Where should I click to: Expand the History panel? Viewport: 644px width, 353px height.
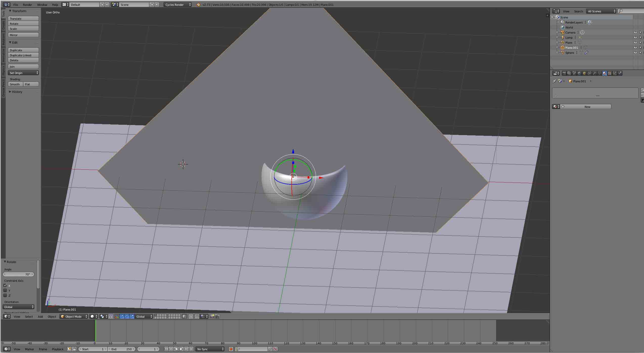[x=17, y=92]
